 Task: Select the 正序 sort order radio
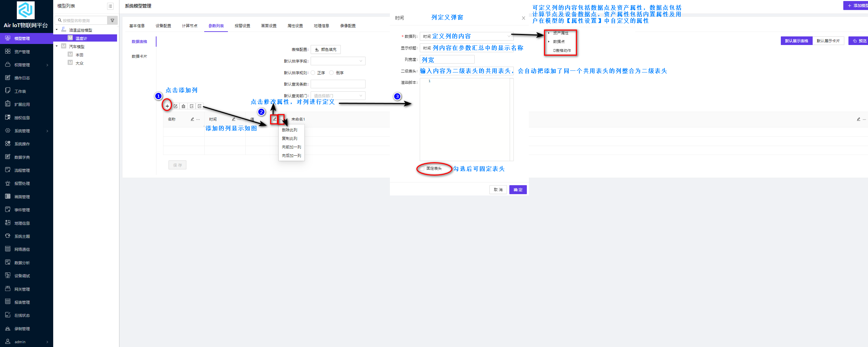pyautogui.click(x=313, y=73)
